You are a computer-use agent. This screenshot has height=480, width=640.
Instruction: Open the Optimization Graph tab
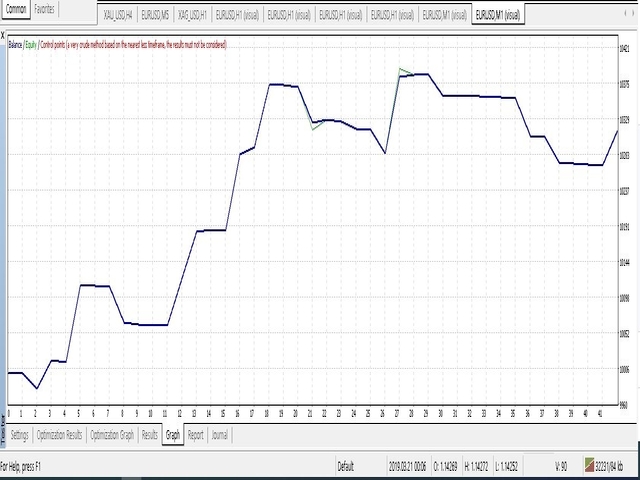pyautogui.click(x=112, y=435)
